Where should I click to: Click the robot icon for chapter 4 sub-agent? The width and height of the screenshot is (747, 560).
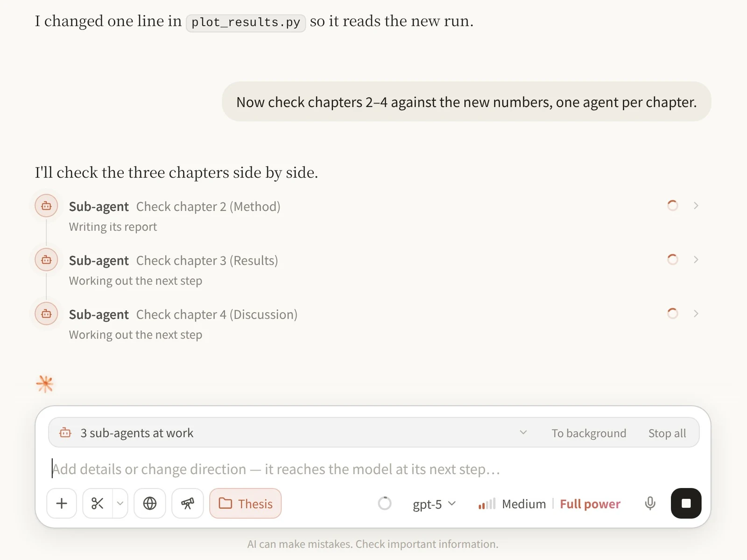46,314
